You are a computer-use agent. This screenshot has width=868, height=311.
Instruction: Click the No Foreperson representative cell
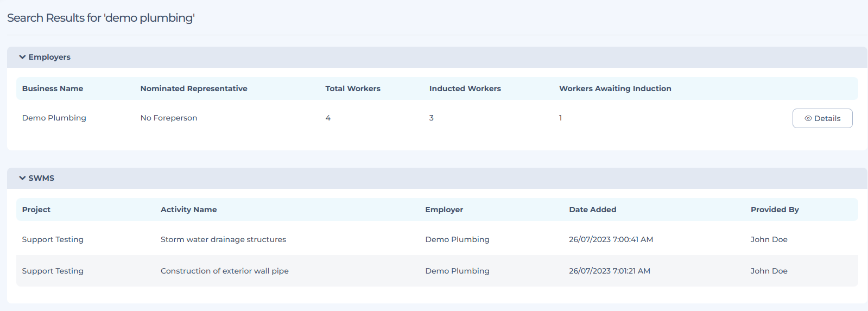[169, 118]
